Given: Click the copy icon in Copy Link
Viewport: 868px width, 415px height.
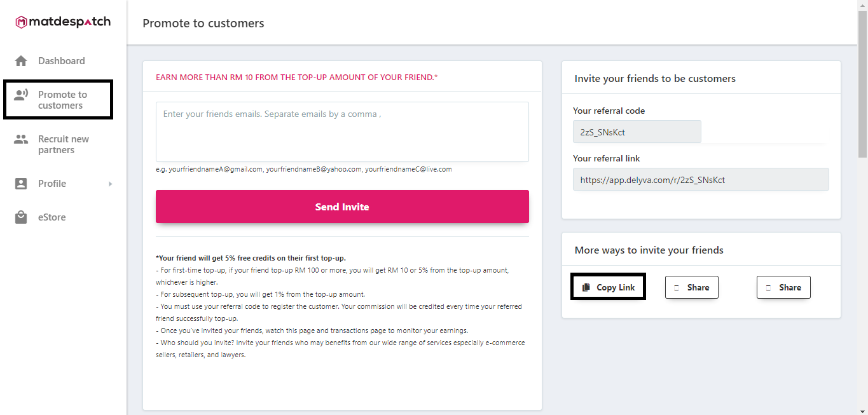Looking at the screenshot, I should pyautogui.click(x=586, y=287).
